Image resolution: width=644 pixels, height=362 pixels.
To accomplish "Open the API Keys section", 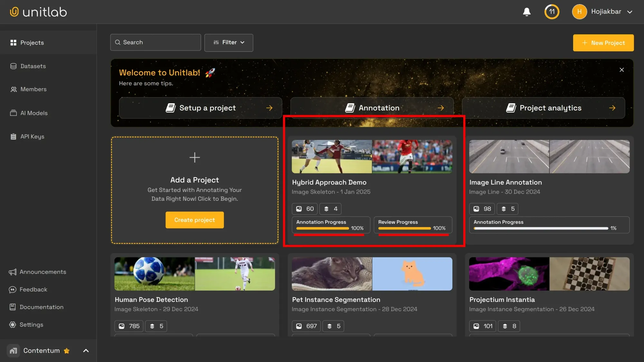I will [x=32, y=136].
